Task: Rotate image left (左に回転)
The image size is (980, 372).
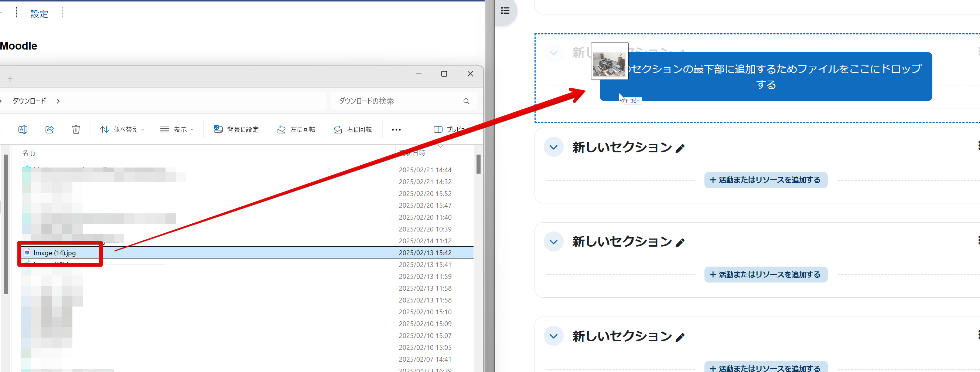Action: point(296,129)
